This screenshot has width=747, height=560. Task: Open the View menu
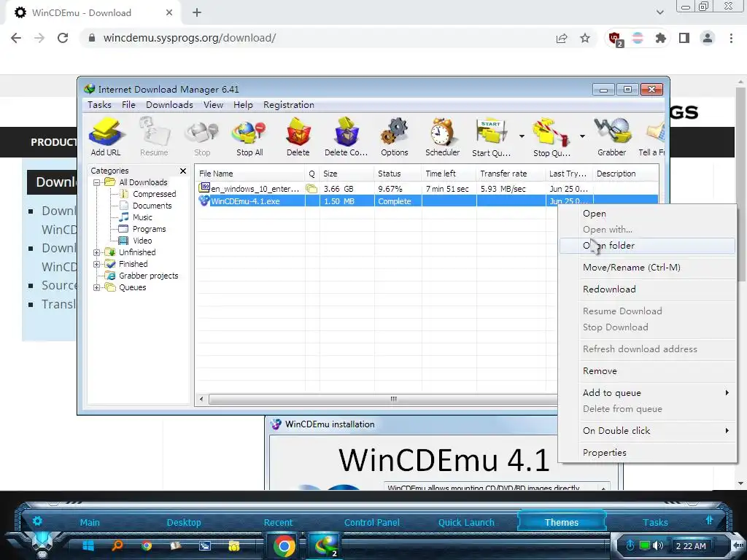tap(213, 105)
